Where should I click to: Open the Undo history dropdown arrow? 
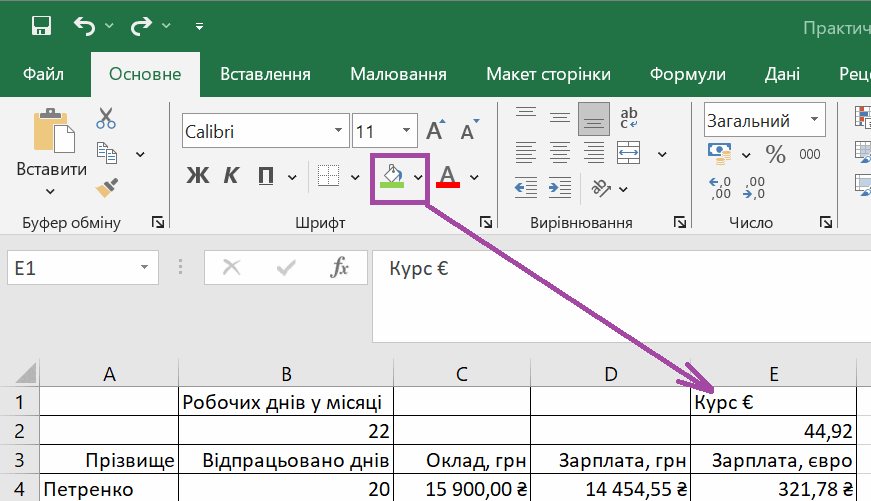click(x=109, y=26)
